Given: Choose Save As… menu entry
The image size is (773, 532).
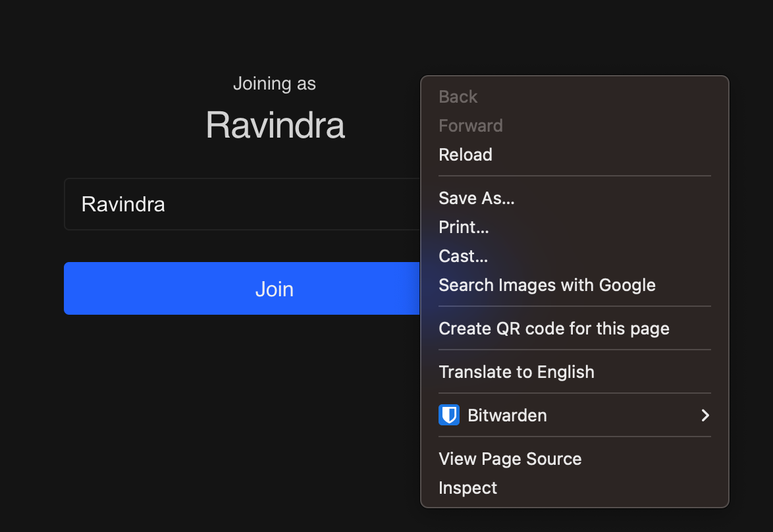Looking at the screenshot, I should (x=477, y=198).
